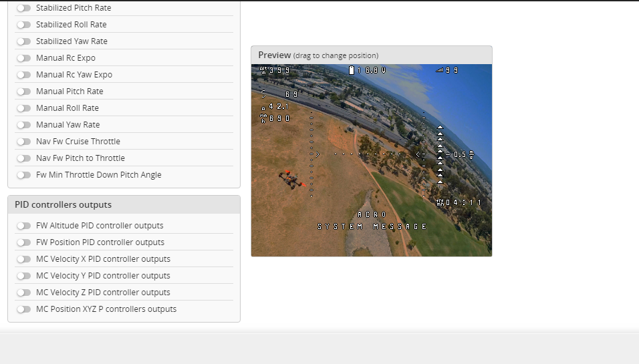Toggle Fw Min Throttle Down Pitch Angle
The image size is (639, 364).
click(23, 175)
